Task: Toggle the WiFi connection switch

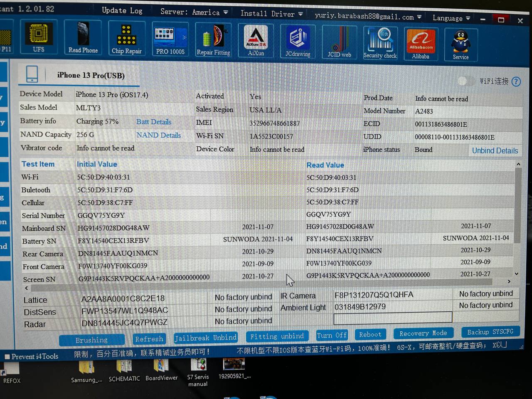Action: coord(466,81)
